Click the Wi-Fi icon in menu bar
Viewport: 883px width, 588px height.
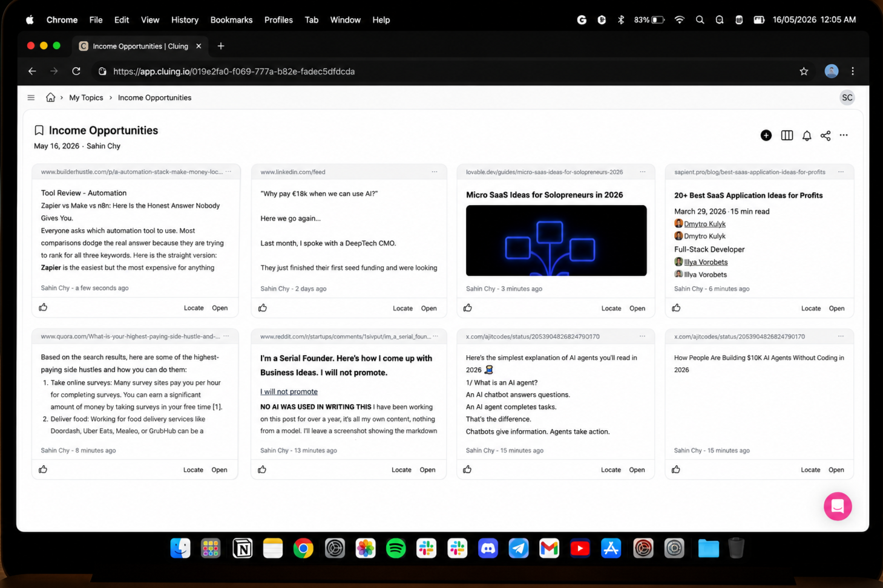tap(680, 20)
